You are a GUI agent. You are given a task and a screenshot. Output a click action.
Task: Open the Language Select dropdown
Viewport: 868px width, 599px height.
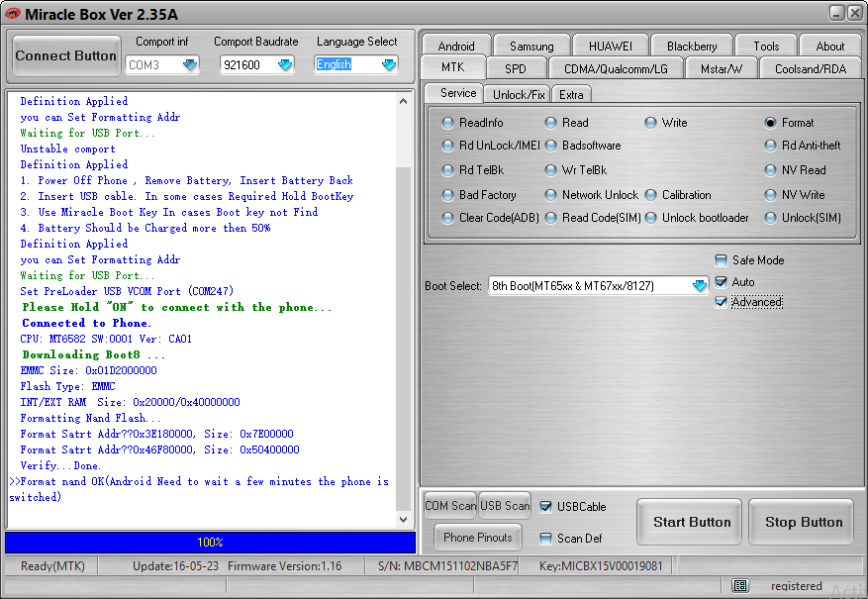(x=389, y=64)
